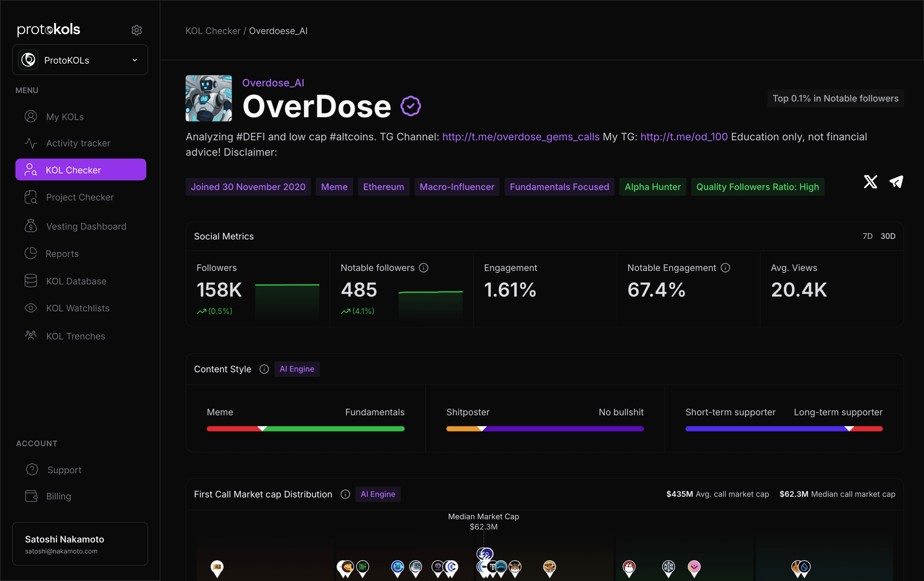Click the Shitposter–No bullshit slider marker
The image size is (924, 581).
(482, 429)
